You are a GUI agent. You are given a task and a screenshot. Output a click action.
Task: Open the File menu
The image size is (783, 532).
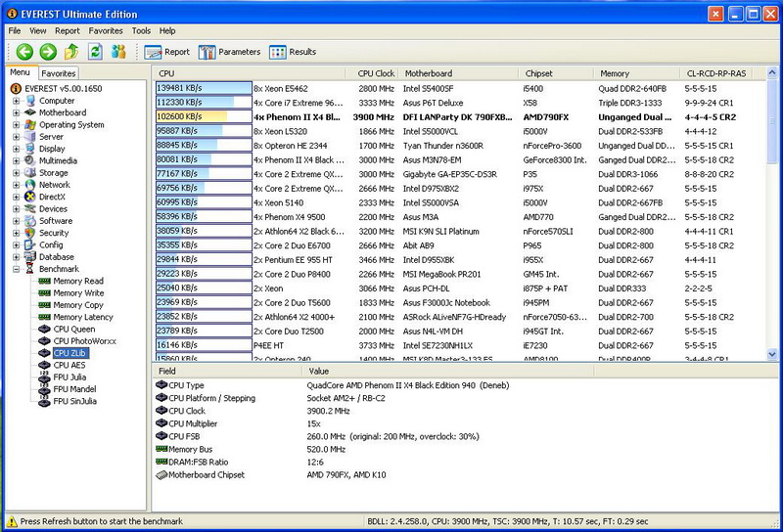[x=15, y=31]
